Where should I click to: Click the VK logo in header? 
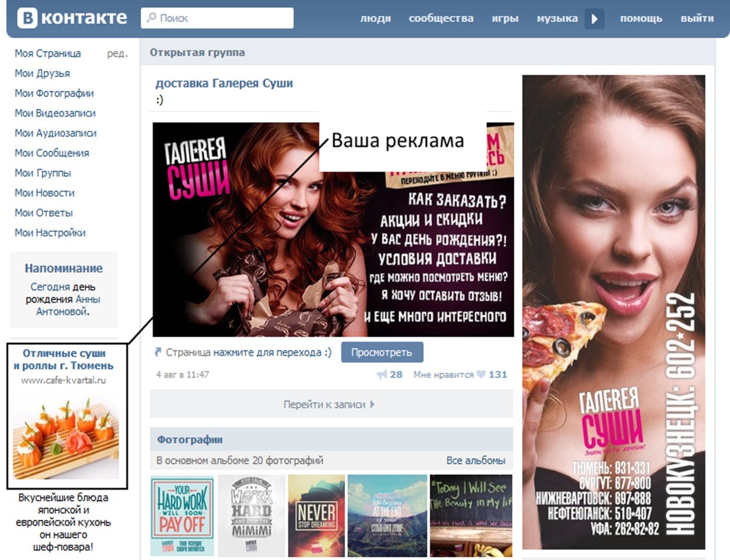click(x=72, y=18)
